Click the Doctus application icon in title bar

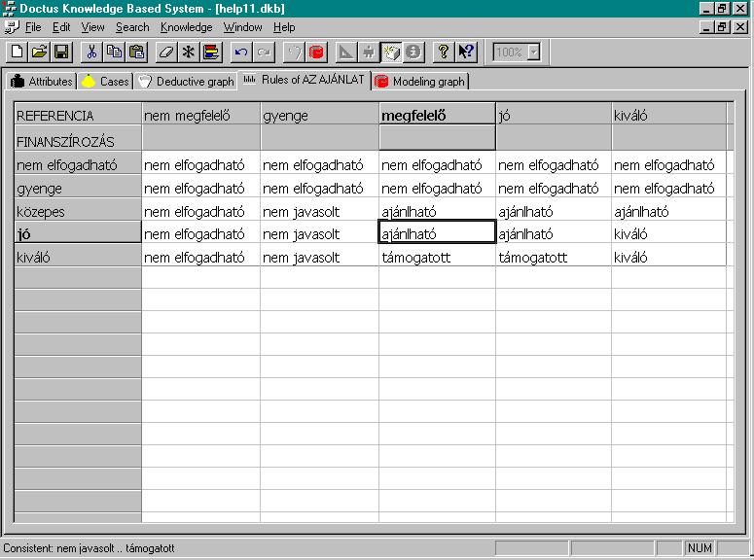click(x=10, y=8)
